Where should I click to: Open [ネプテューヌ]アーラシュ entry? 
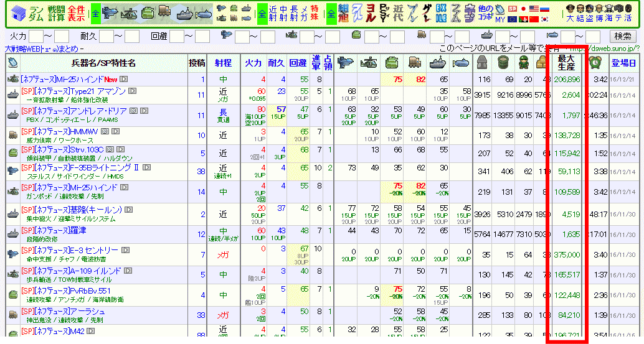coord(64,311)
